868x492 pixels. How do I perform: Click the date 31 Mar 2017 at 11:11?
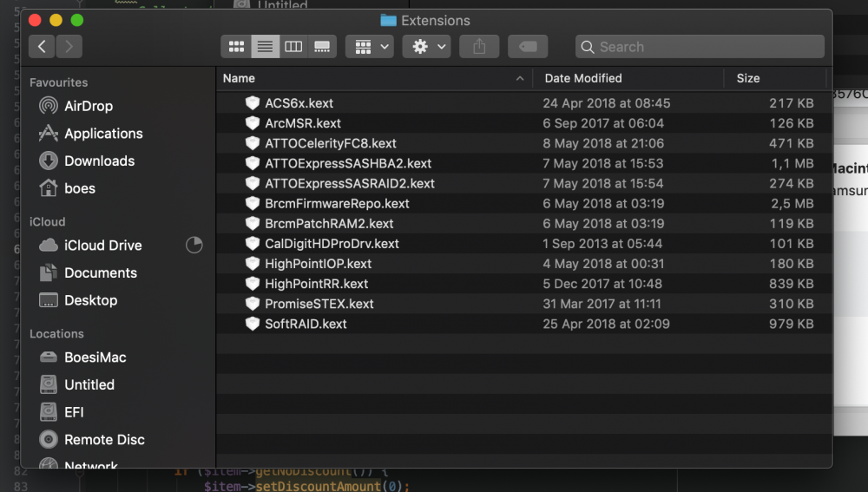point(602,304)
